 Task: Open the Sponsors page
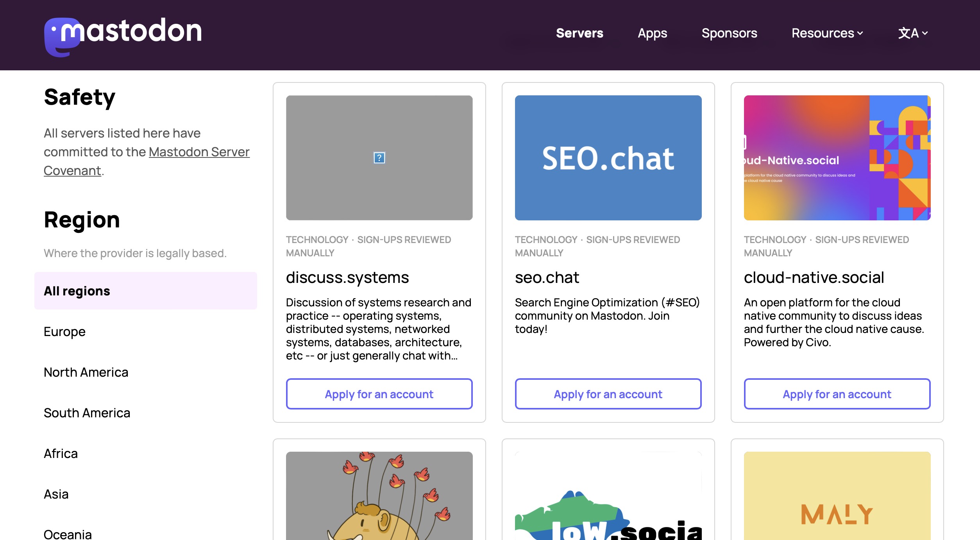[729, 33]
